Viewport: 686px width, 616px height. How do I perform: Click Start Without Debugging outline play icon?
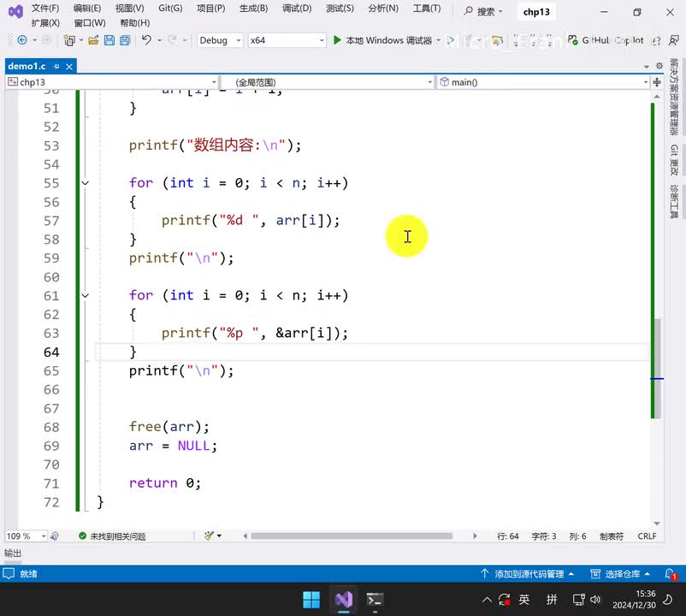[450, 41]
